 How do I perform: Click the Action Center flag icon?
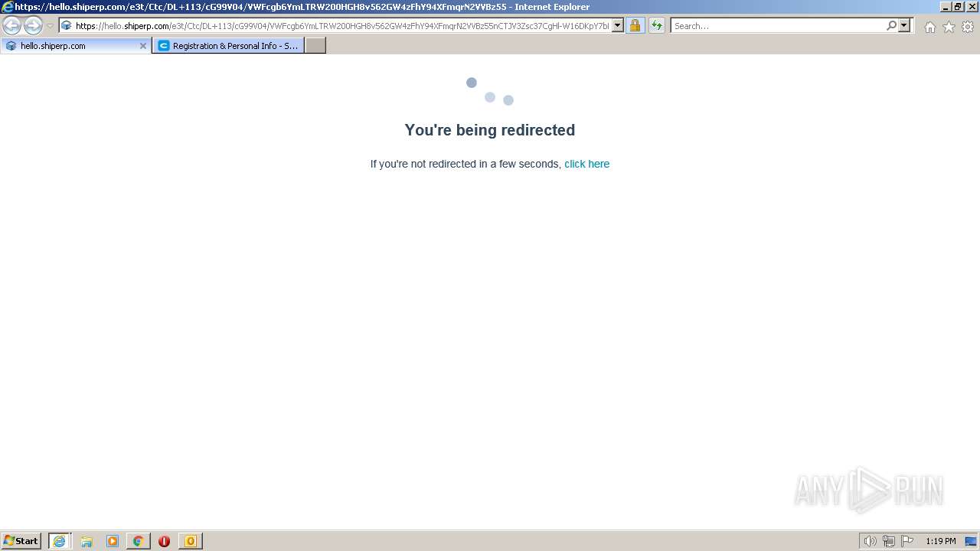[907, 541]
